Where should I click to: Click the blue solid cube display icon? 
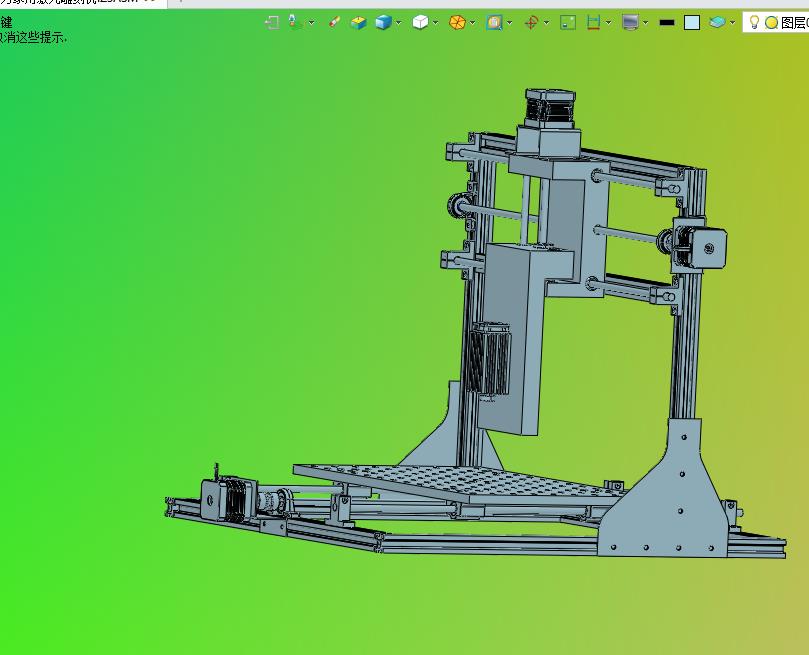(x=383, y=22)
